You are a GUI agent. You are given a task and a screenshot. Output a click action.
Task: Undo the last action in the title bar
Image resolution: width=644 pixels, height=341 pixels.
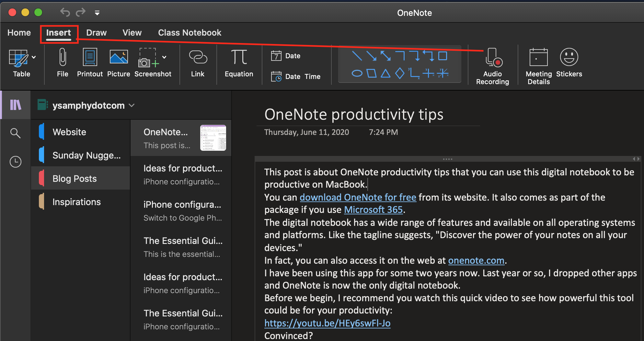(x=65, y=12)
